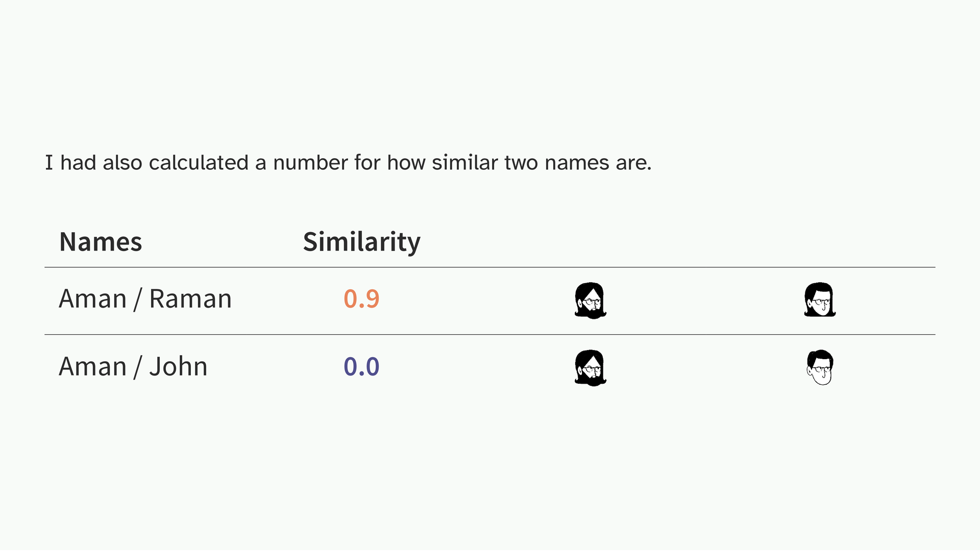Click the word "calculated" in the intro sentence
This screenshot has width=980, height=551.
199,163
